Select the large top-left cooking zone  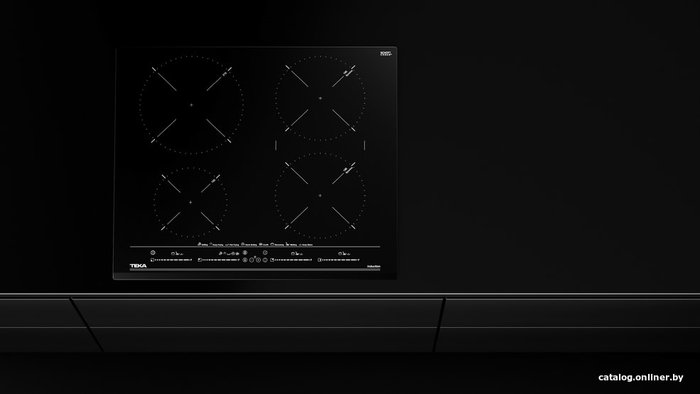tap(192, 105)
